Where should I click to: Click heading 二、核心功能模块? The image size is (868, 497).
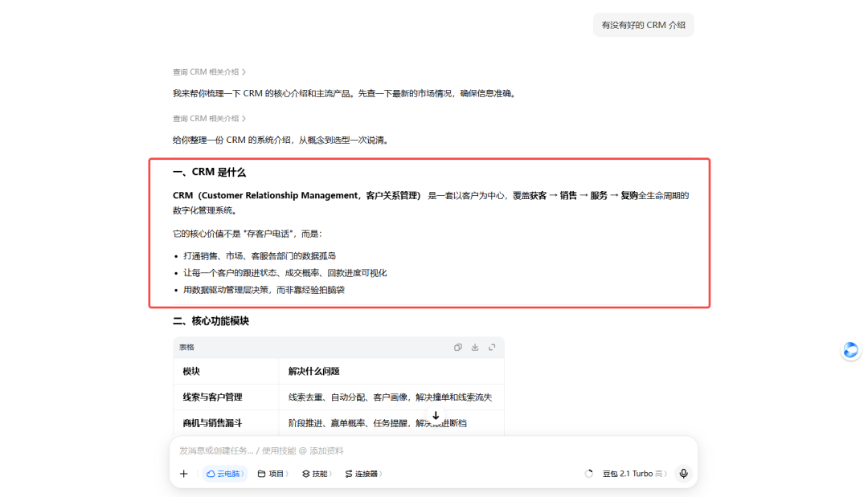pos(211,320)
